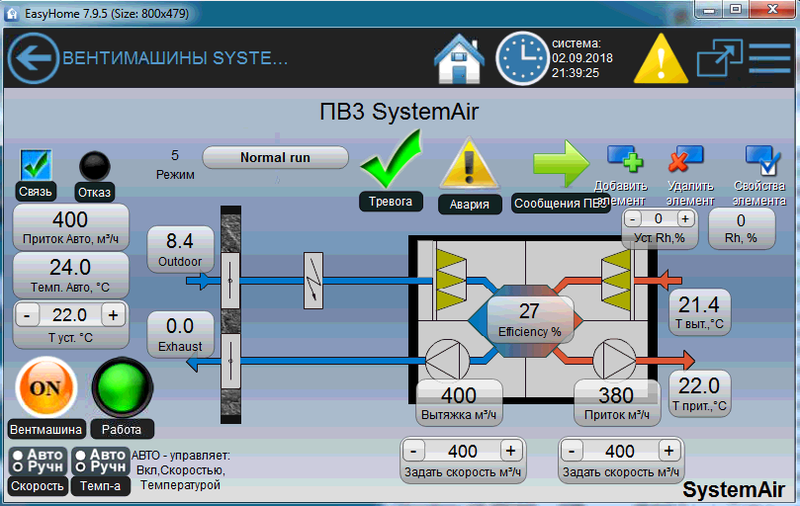This screenshot has width=800, height=506.
Task: Click the system clock icon
Action: (x=521, y=58)
